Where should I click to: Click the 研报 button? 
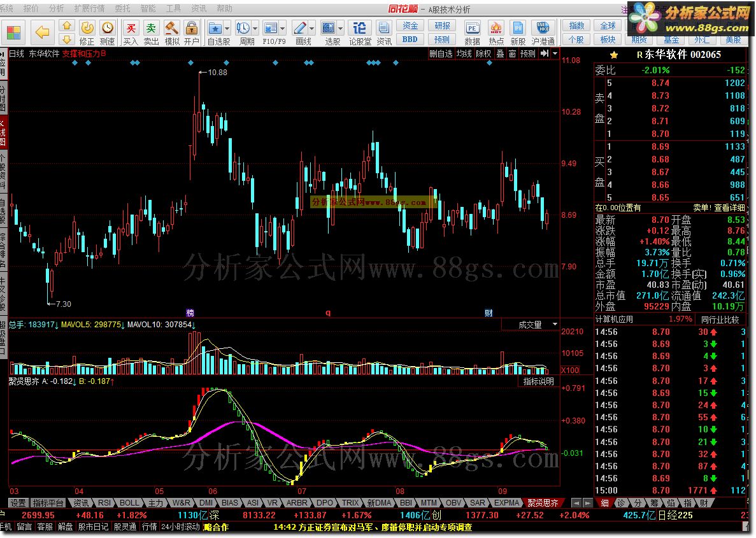pyautogui.click(x=442, y=26)
